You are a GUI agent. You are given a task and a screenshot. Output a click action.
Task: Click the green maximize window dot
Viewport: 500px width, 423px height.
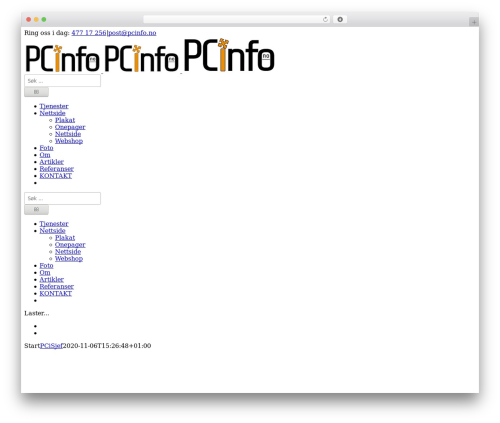44,20
